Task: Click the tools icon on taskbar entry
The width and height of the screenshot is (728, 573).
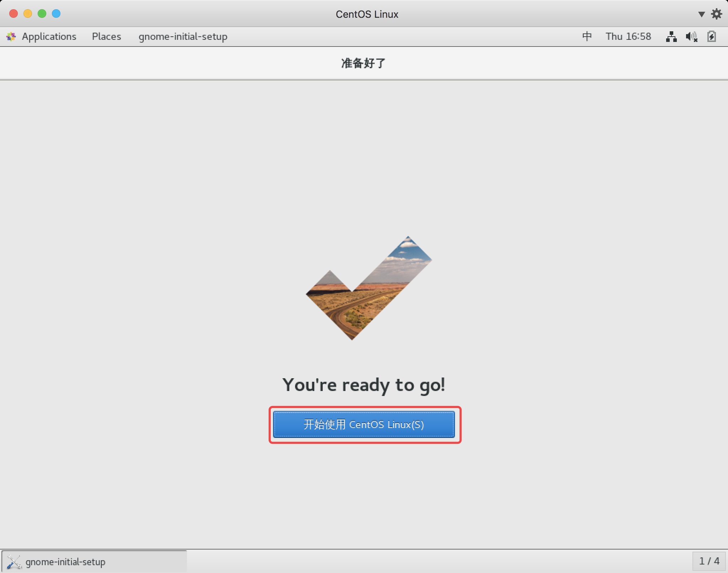Action: (14, 562)
